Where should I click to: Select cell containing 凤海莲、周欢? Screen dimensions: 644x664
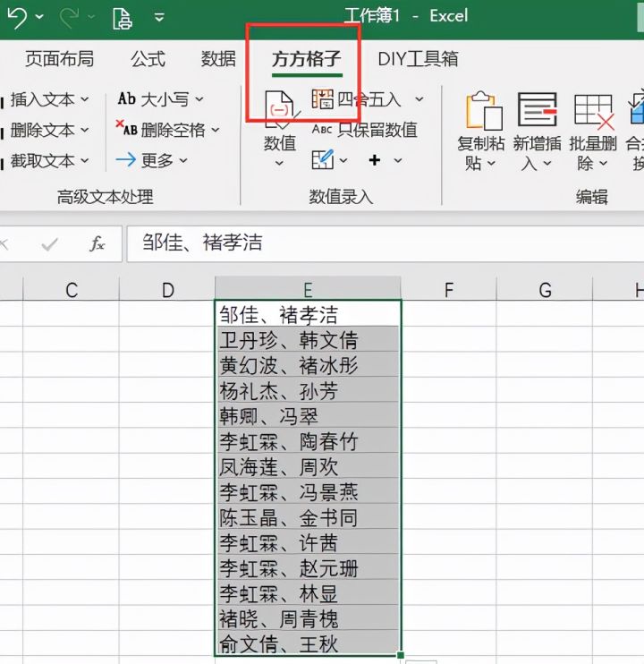308,466
